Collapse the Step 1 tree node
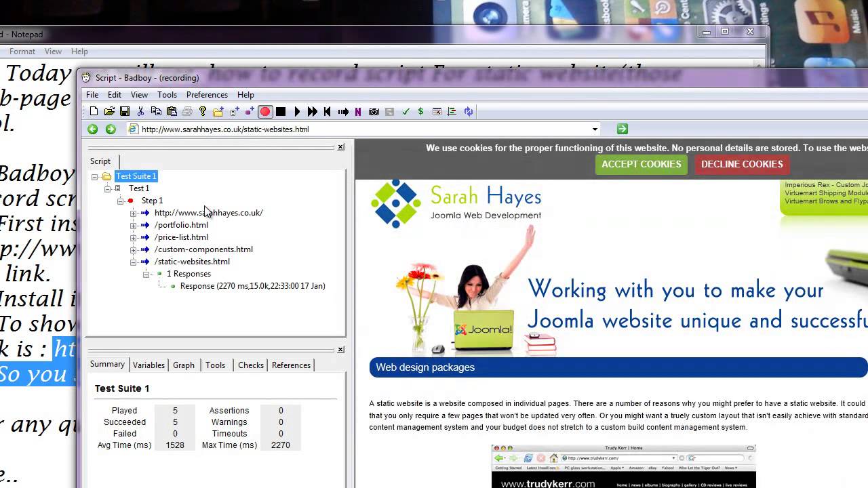Viewport: 868px width, 488px height. 121,201
